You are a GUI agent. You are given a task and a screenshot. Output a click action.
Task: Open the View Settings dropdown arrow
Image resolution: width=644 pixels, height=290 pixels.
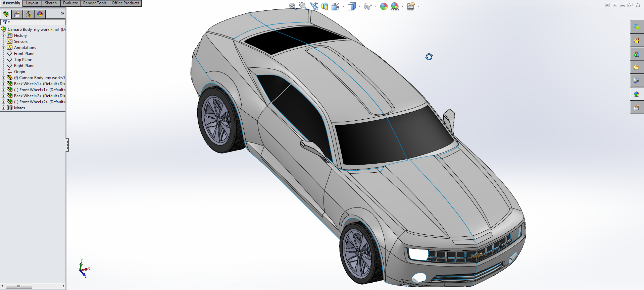coord(418,6)
